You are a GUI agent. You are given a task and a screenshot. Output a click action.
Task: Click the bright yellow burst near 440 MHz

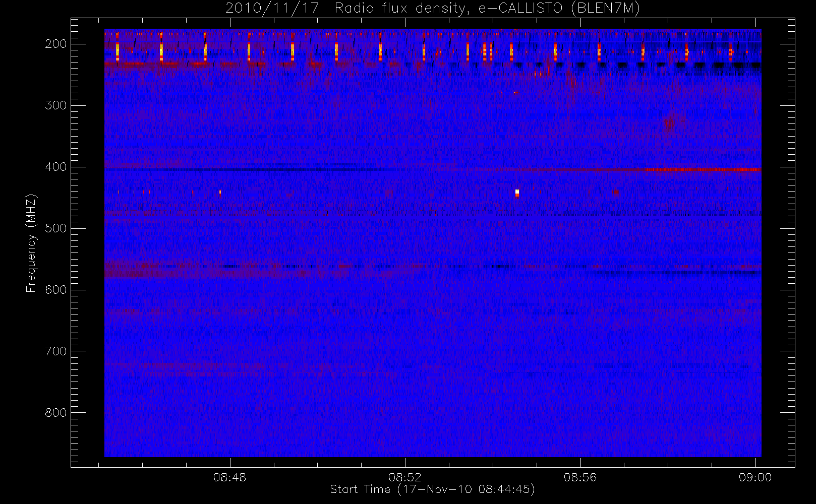517,193
